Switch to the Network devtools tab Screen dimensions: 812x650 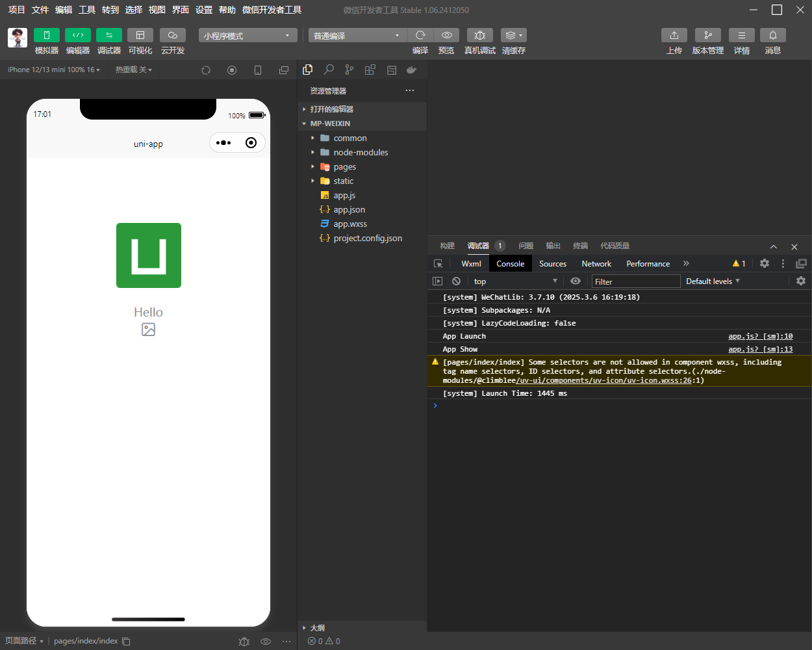coord(596,263)
